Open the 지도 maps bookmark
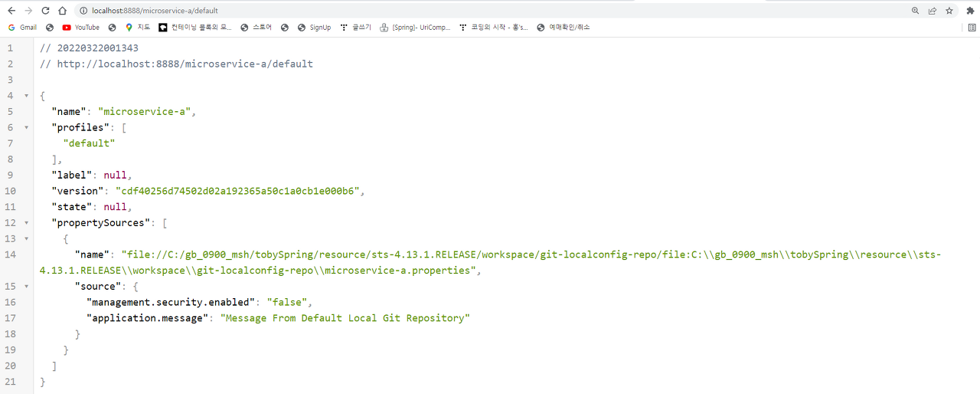Screen dimensions: 980x394 pos(138,28)
